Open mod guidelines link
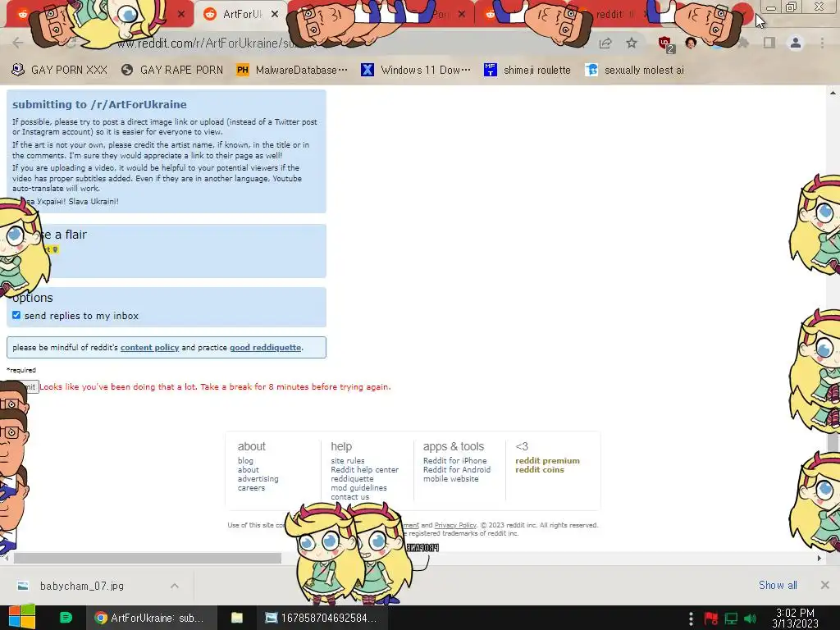The image size is (840, 630). click(x=359, y=488)
